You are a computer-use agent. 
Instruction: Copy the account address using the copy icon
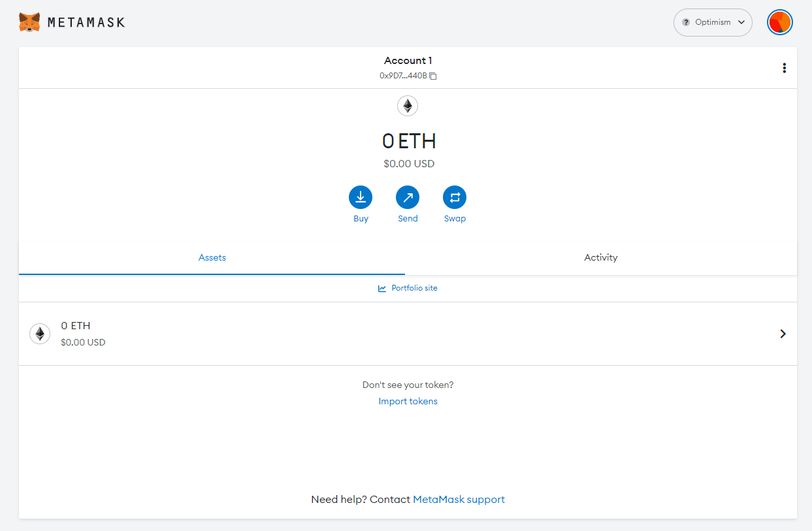tap(433, 76)
